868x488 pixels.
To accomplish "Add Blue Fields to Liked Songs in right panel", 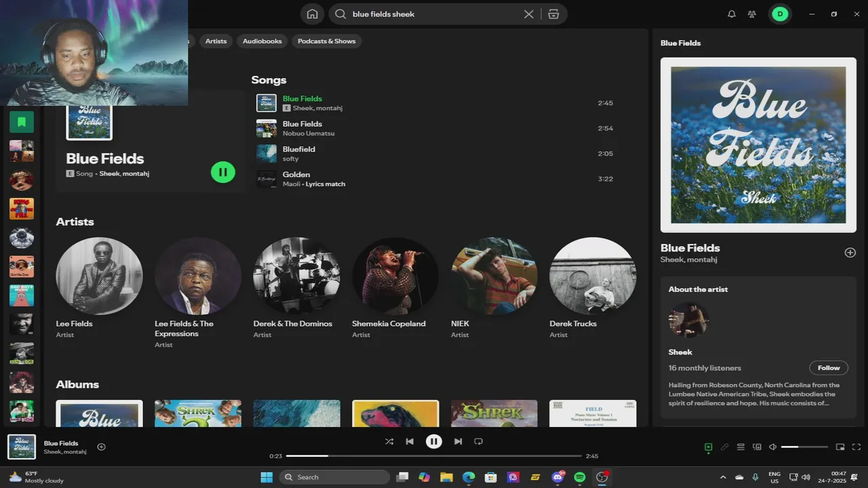I will (850, 252).
